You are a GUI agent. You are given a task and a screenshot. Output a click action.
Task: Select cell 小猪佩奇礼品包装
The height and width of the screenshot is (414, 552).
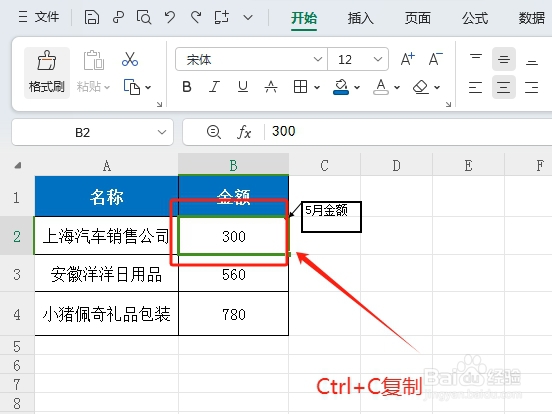coord(107,314)
